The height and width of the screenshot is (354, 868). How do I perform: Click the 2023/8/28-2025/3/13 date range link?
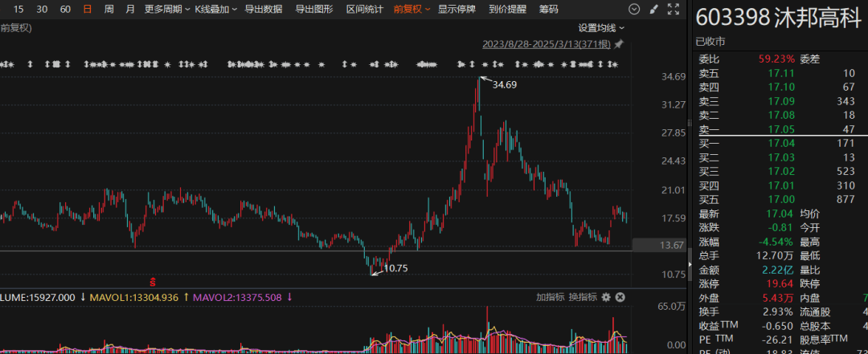click(x=546, y=44)
